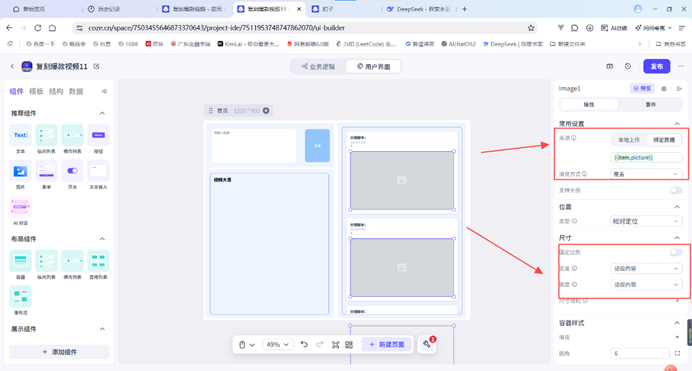Click the 预览 preview button
692x371 pixels.
click(642, 89)
